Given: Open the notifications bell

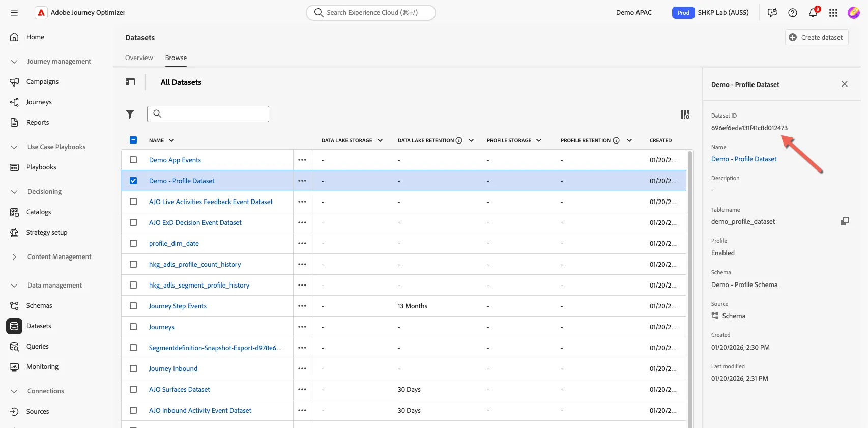Looking at the screenshot, I should 813,13.
